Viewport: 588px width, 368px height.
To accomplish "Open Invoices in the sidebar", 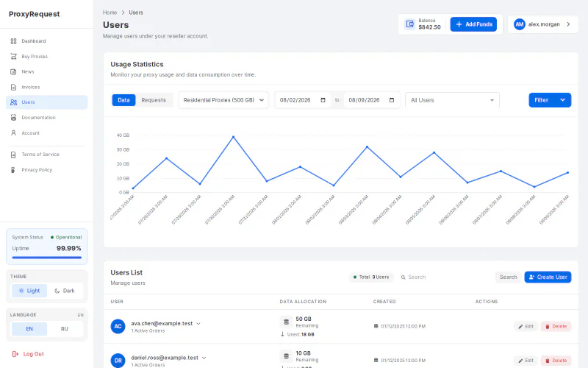I will (x=47, y=87).
